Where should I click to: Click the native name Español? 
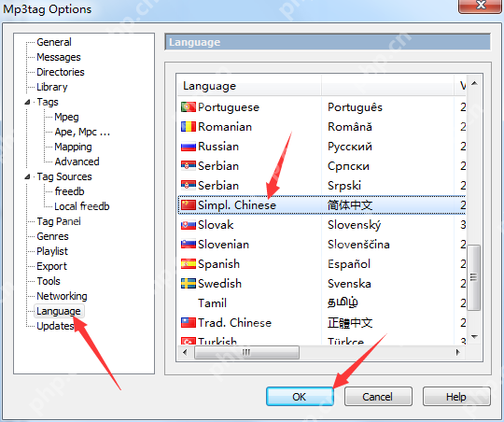pos(349,264)
